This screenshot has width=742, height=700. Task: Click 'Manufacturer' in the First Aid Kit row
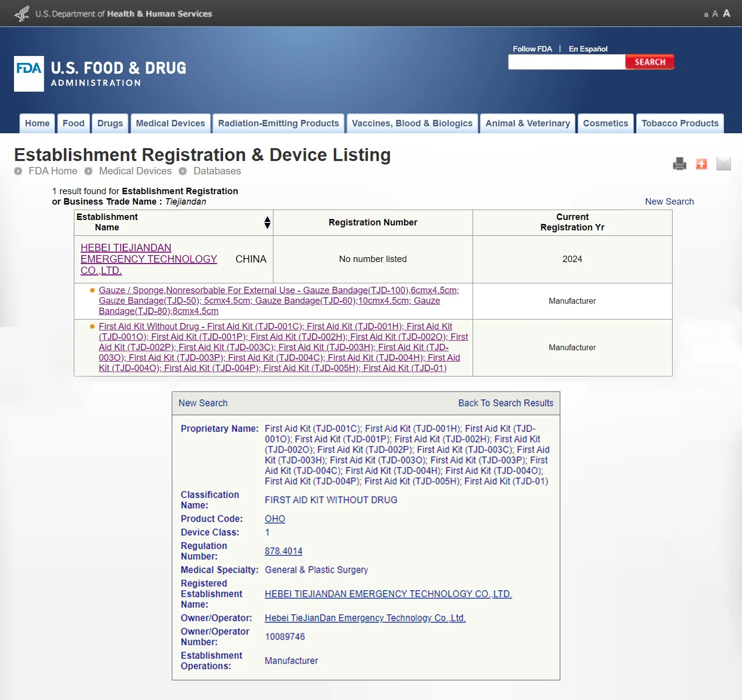click(x=572, y=347)
